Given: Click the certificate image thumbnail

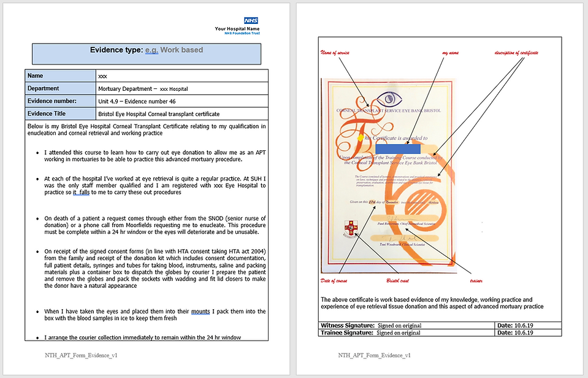Looking at the screenshot, I should [x=389, y=175].
